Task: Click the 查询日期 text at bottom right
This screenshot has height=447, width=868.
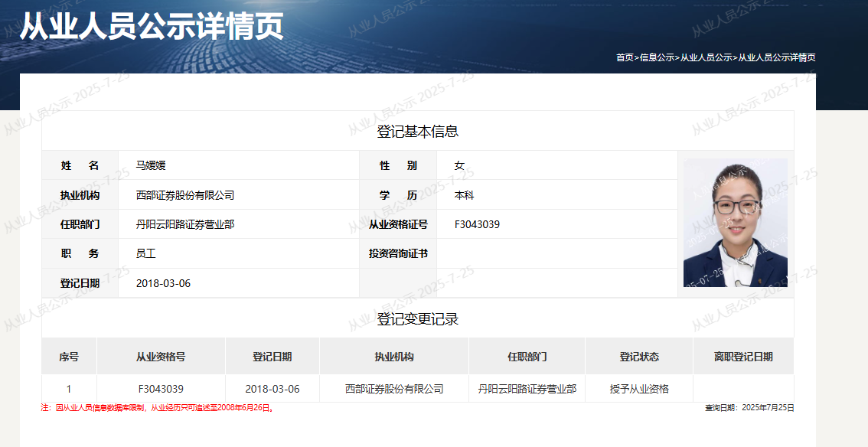Action: 749,408
